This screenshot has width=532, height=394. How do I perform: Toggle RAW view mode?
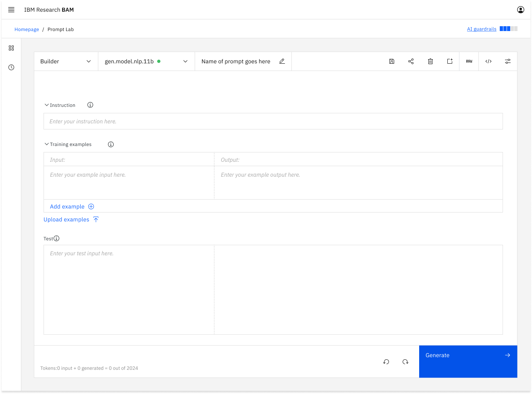(469, 61)
